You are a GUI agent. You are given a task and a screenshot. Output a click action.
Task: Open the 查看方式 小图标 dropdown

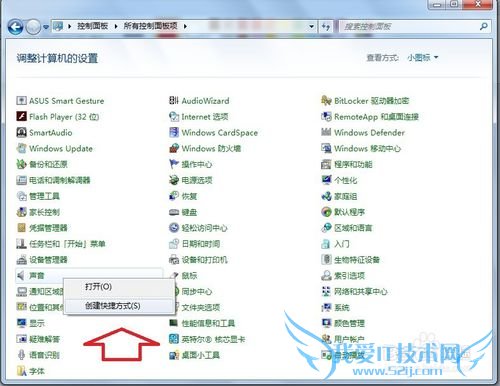[422, 58]
